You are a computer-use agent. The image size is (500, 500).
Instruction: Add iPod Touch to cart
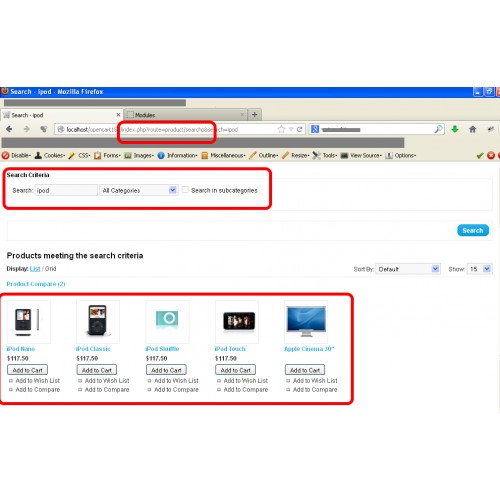click(235, 370)
